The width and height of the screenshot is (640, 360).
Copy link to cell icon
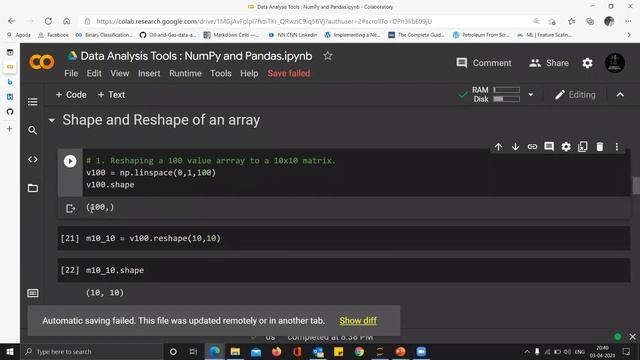pyautogui.click(x=532, y=147)
